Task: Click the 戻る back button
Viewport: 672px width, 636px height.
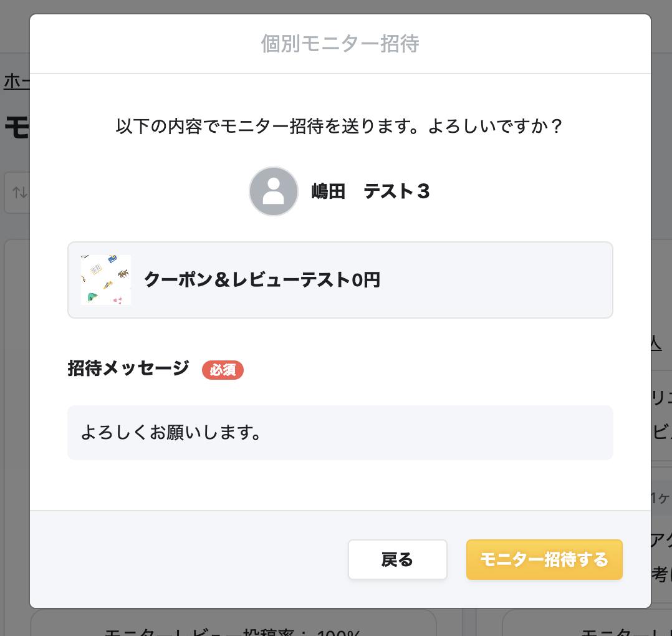Action: pyautogui.click(x=397, y=559)
